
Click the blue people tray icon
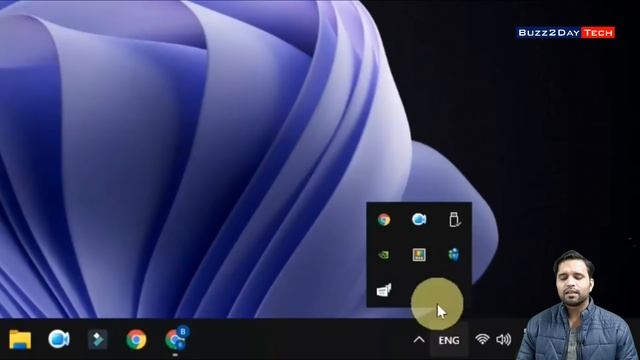pos(454,255)
